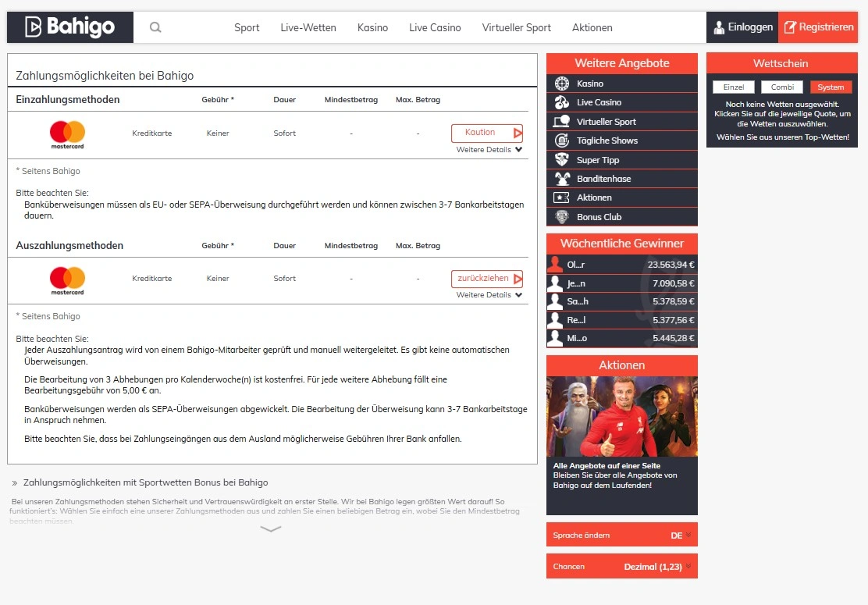
Task: Select the Wöchentliche Gewinner header
Action: (621, 244)
